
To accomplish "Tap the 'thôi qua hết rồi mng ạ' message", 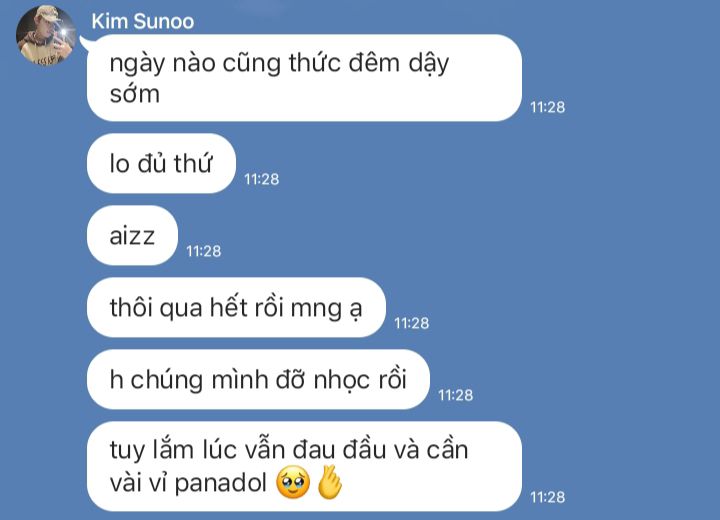I will 236,307.
